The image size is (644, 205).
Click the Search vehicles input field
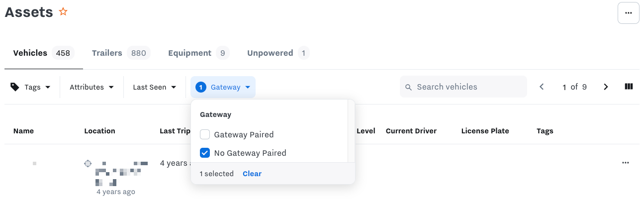click(x=467, y=87)
